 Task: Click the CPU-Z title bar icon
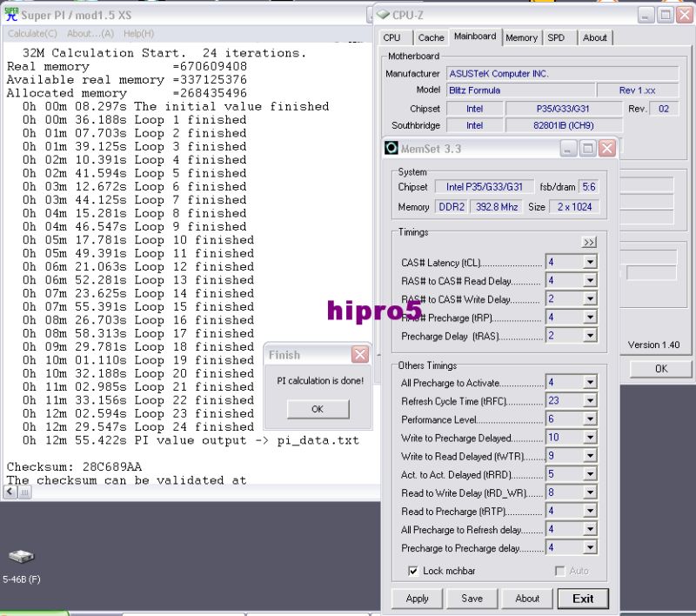click(x=383, y=15)
